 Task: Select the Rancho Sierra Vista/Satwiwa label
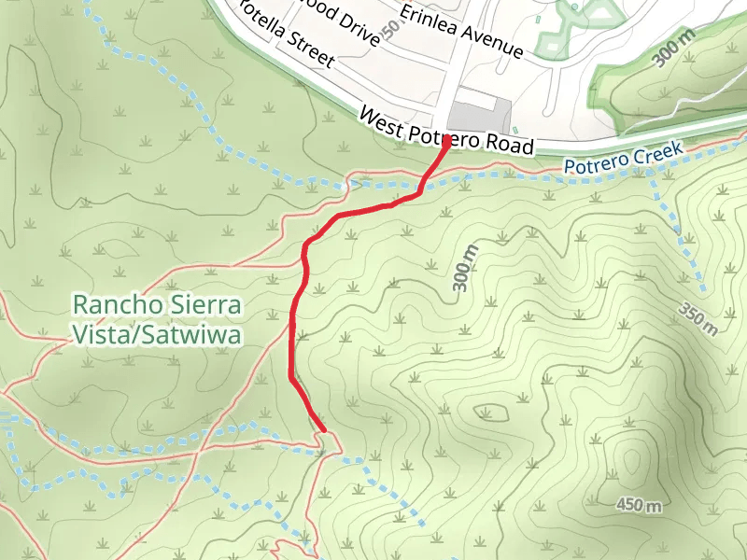coord(157,319)
